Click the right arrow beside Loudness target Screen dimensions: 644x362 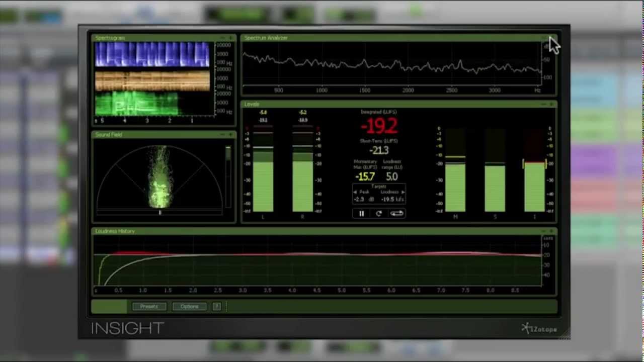[x=403, y=192]
